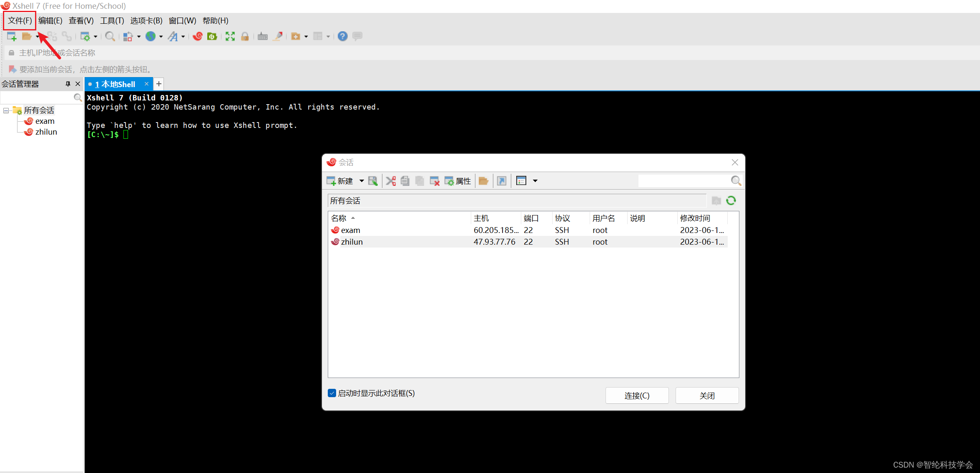
Task: Open the dropdown arrow beside 新建 button
Action: tap(362, 181)
